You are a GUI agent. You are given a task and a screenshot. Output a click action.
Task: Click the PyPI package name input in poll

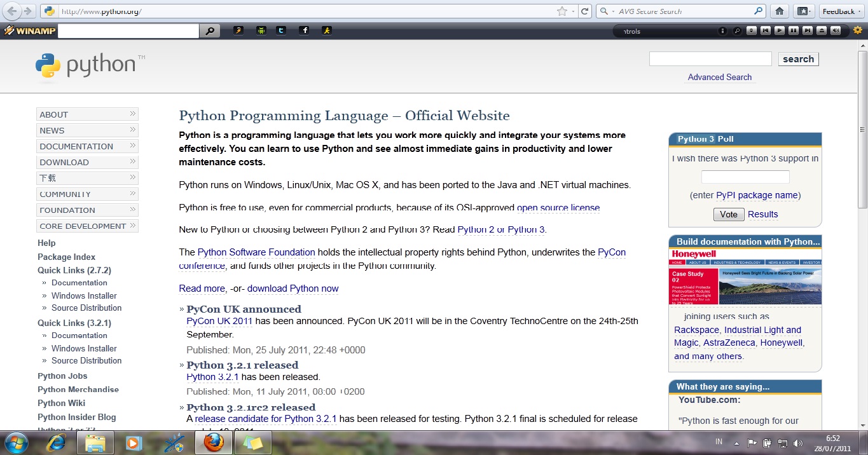tap(745, 177)
